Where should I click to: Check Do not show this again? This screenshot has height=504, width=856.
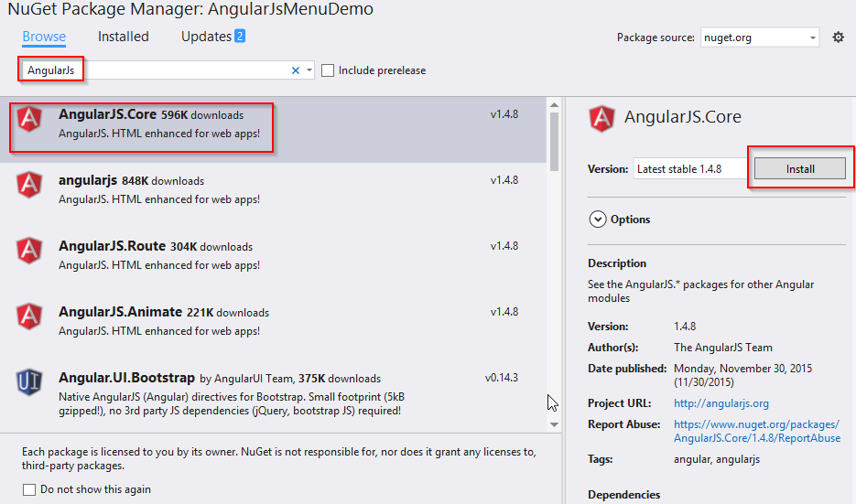click(29, 489)
